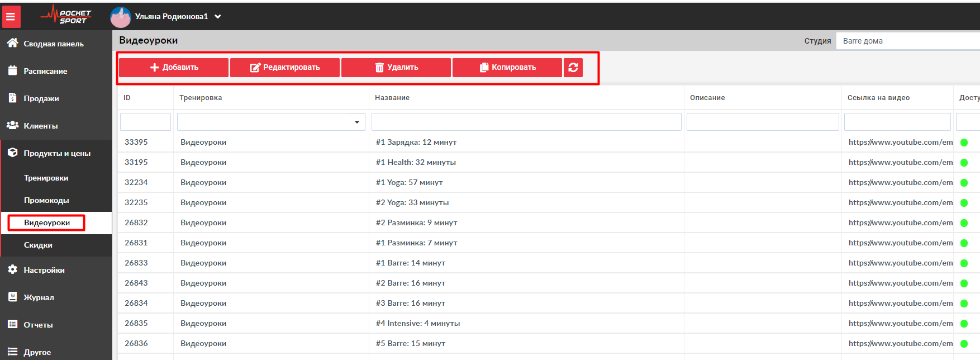980x360 pixels.
Task: Click the green status dot for #1 Yoga row
Action: 964,183
